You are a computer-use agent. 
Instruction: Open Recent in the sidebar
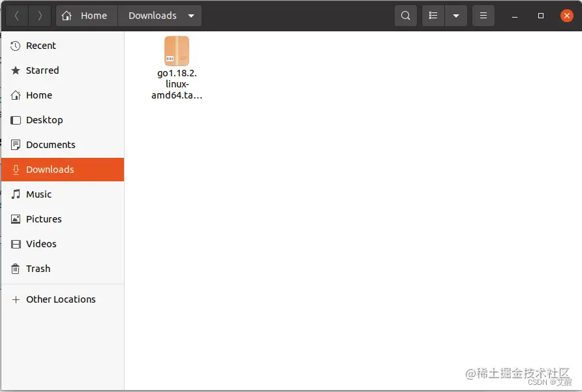[63, 46]
